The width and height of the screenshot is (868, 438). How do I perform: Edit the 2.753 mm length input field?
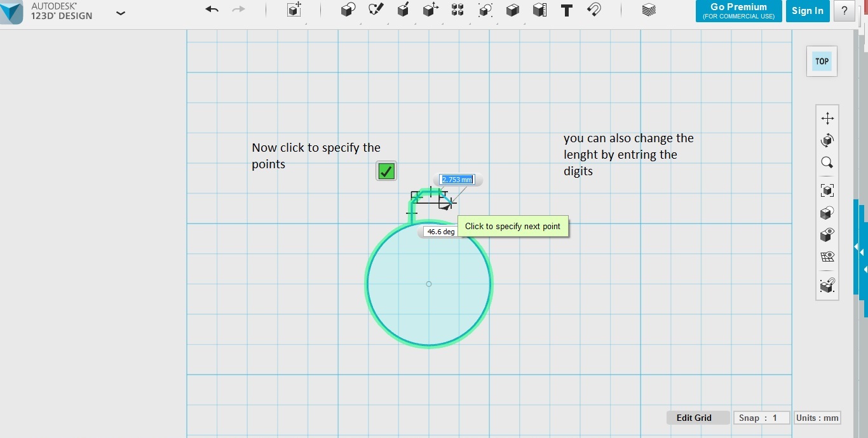coord(457,180)
